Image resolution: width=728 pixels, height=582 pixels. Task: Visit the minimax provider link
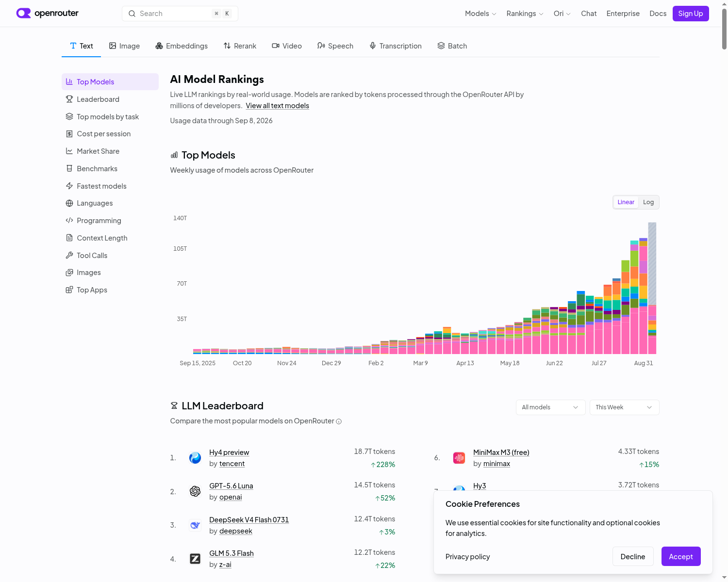pyautogui.click(x=496, y=464)
